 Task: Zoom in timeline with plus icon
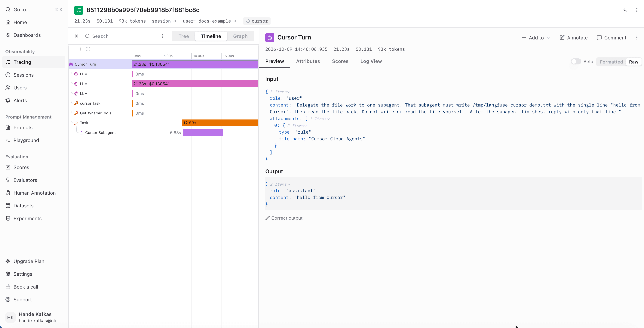81,49
